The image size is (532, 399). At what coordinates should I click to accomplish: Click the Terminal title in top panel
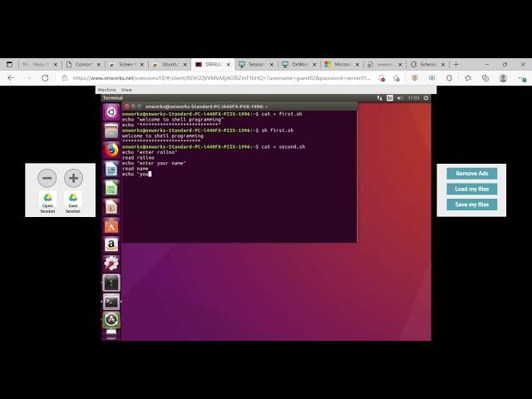tap(113, 98)
